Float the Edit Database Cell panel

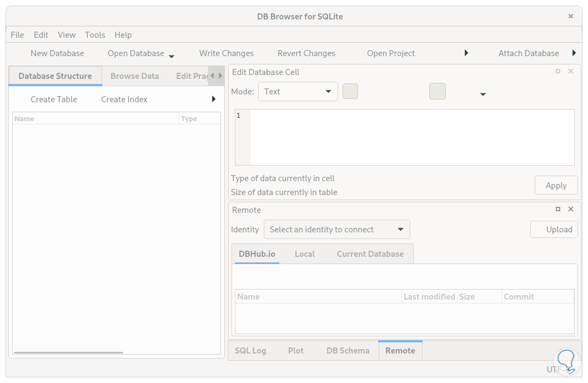pyautogui.click(x=558, y=72)
